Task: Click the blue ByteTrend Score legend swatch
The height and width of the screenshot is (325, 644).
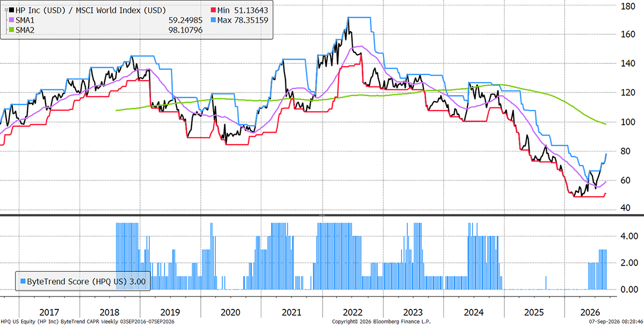Action: tap(22, 281)
